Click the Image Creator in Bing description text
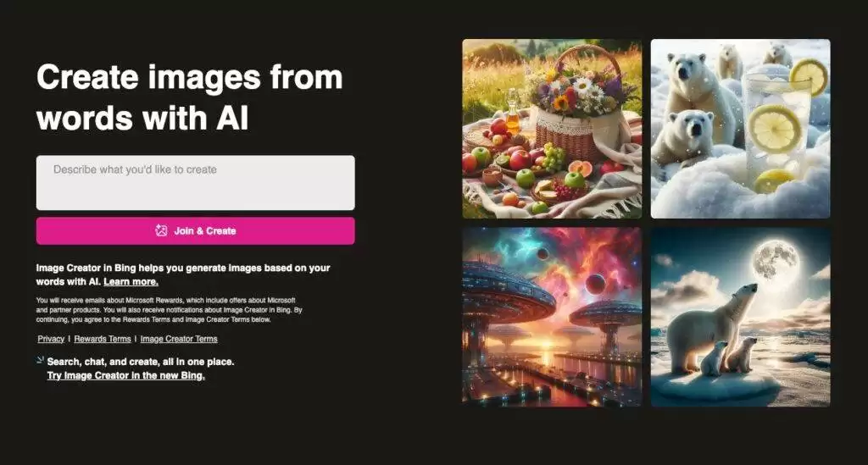Viewport: 868px width, 465px height. pos(183,274)
